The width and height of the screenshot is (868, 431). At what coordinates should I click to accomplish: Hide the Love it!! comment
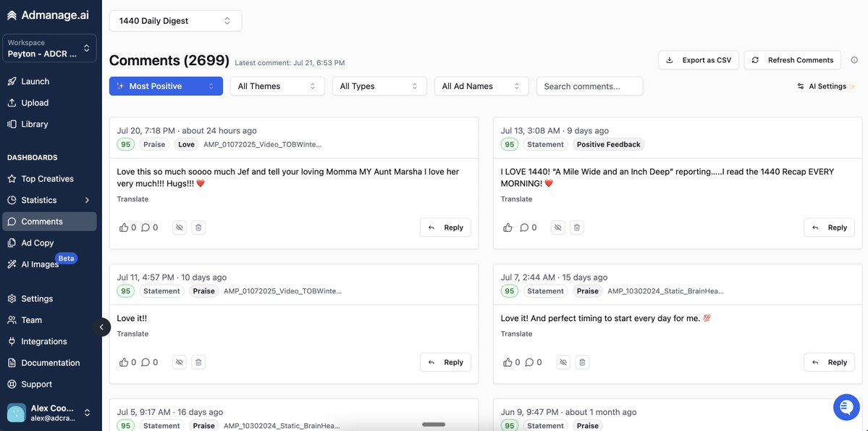tap(180, 362)
